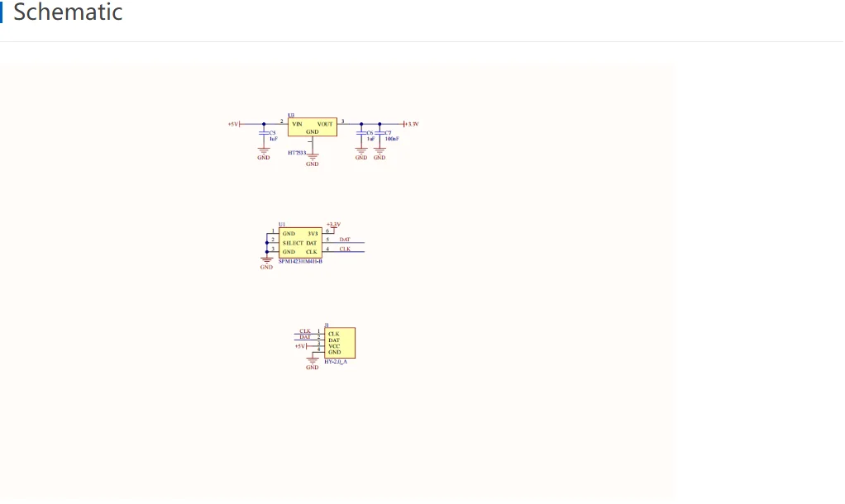The image size is (845, 504).
Task: Click the Schematic section heading
Action: coord(68,13)
